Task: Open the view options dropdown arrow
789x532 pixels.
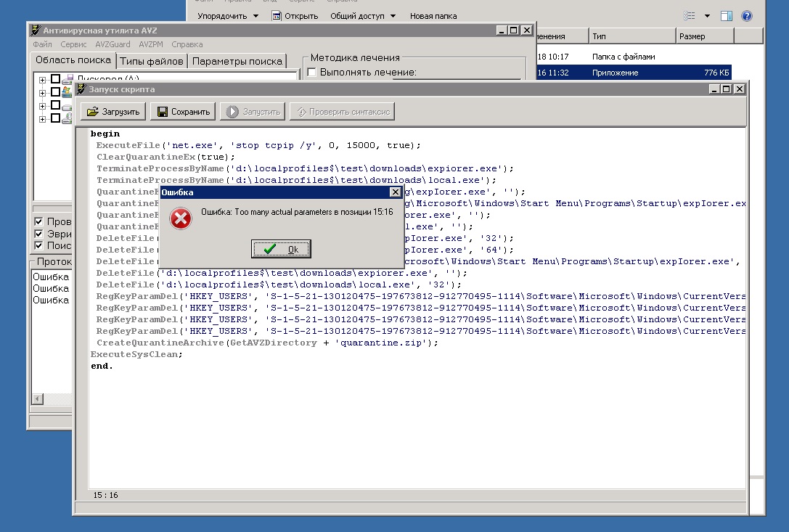Action: [x=708, y=16]
